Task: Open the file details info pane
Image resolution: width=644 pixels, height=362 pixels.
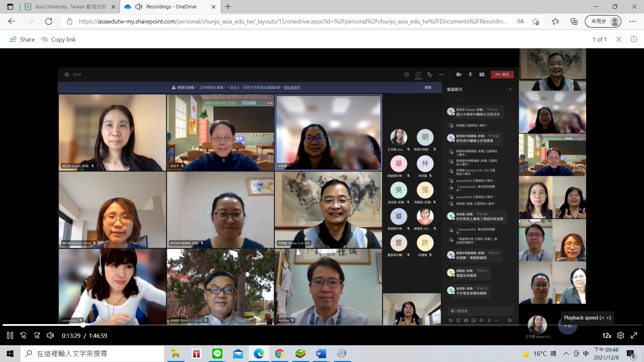Action: point(634,39)
